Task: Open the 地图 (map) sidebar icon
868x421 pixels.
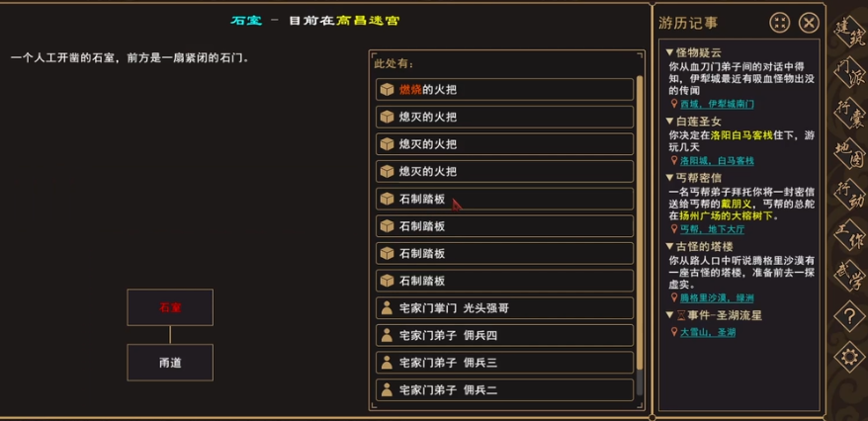Action: pyautogui.click(x=848, y=155)
